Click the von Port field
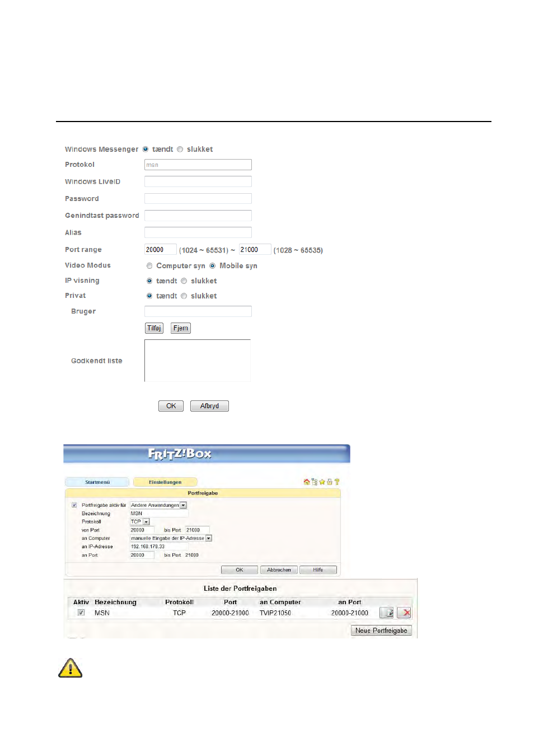The height and width of the screenshot is (756, 534). (142, 530)
